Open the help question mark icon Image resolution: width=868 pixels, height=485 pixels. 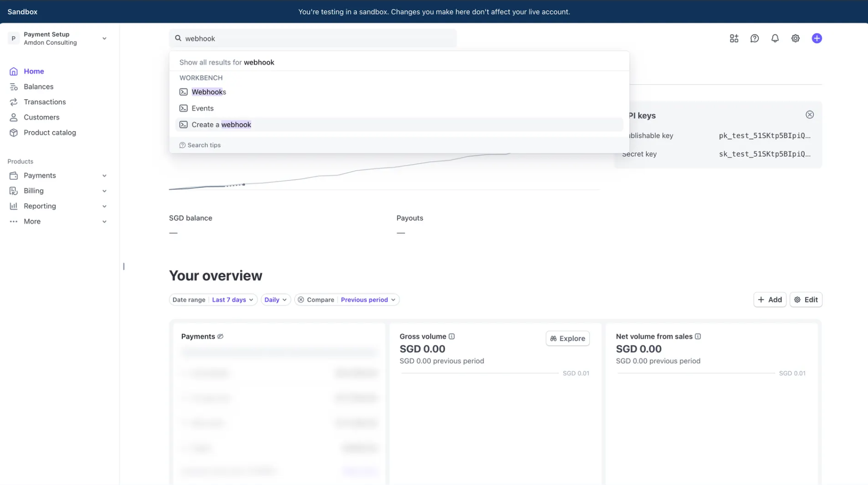754,38
